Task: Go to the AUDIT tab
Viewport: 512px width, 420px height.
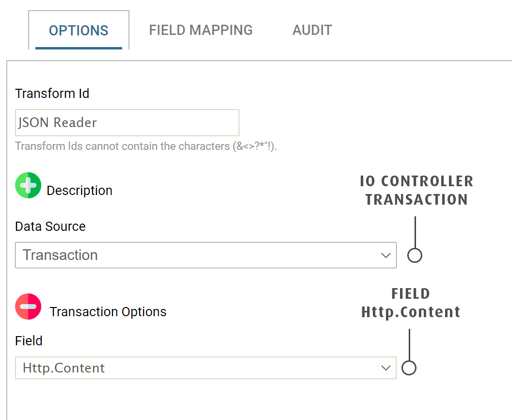Action: pyautogui.click(x=312, y=30)
